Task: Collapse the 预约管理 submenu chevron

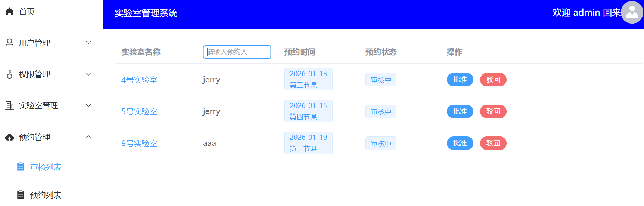Action: click(x=88, y=137)
